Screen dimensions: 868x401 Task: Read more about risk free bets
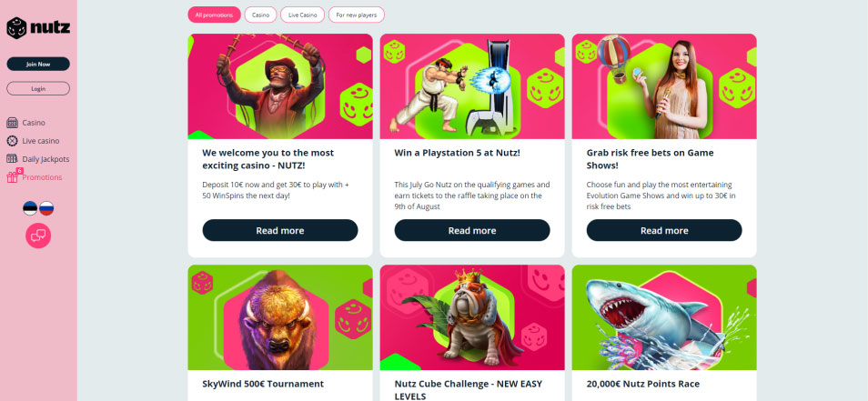tap(664, 231)
